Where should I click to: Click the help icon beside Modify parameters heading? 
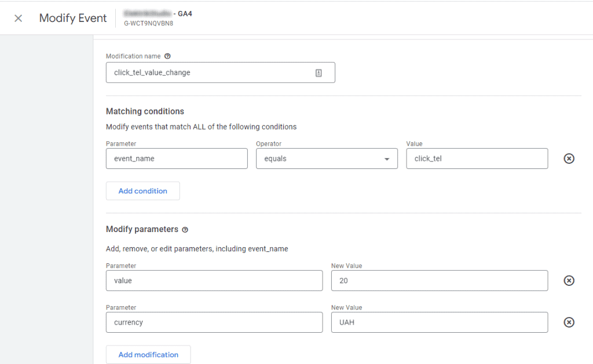[x=185, y=230]
